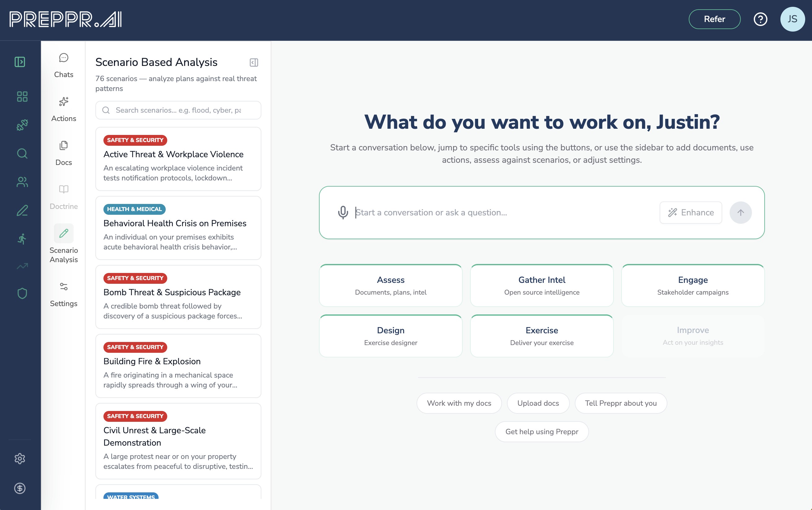Open the Chats tab

64,65
